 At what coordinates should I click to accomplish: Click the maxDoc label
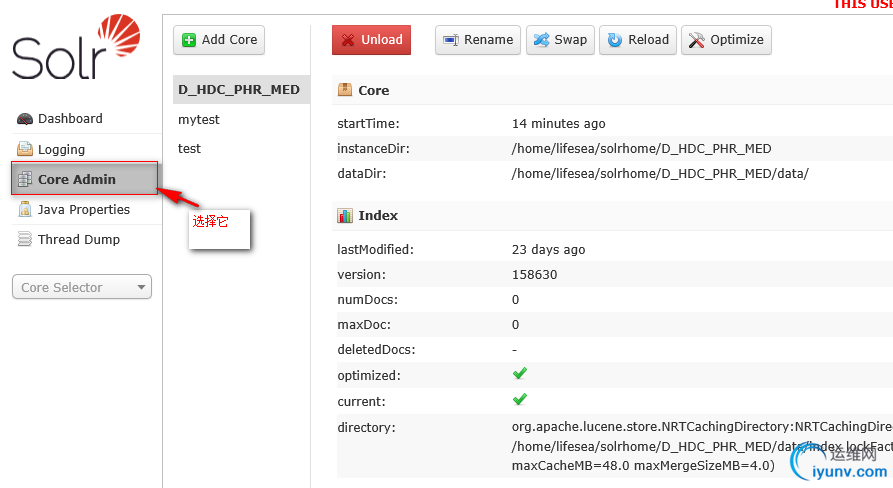coord(365,325)
